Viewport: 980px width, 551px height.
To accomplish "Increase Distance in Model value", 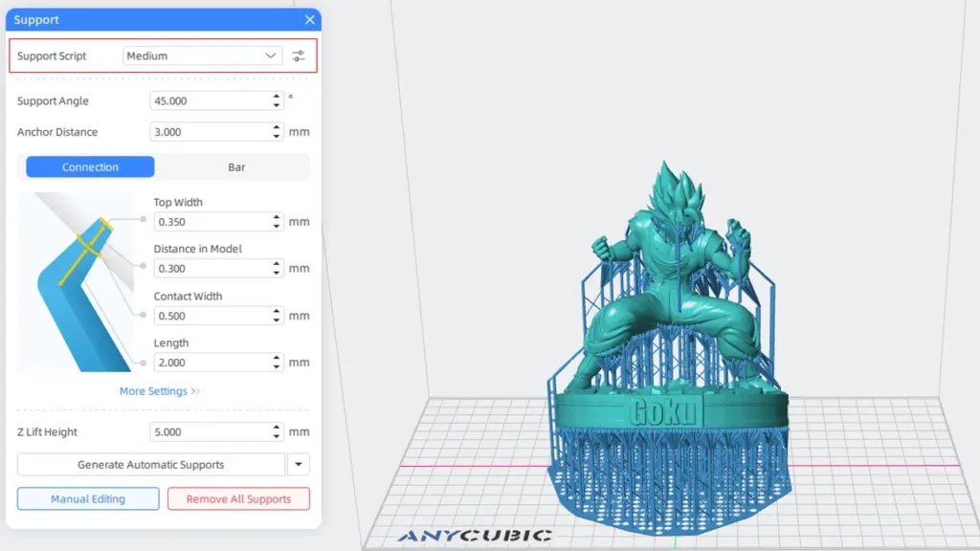I will pyautogui.click(x=277, y=264).
